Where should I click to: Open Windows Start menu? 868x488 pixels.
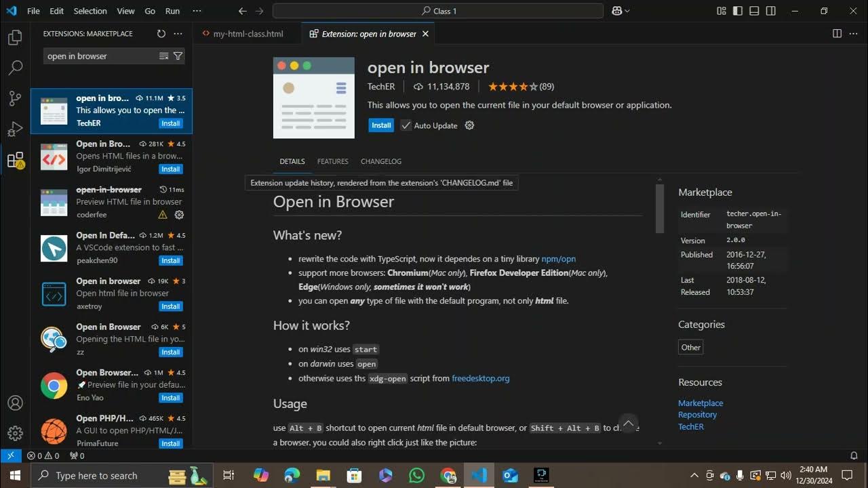coord(15,475)
